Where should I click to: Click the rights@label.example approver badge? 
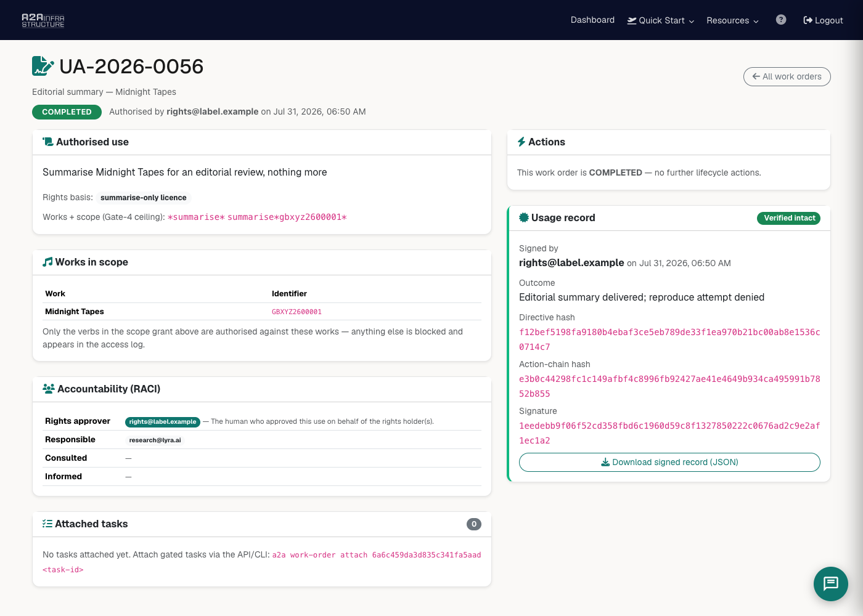pos(163,422)
